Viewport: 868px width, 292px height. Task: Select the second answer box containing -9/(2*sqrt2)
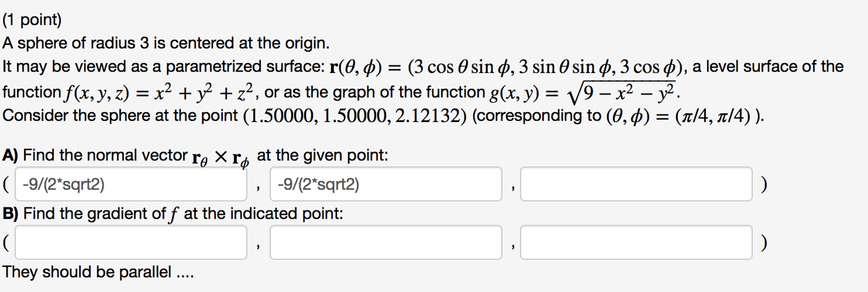386,185
